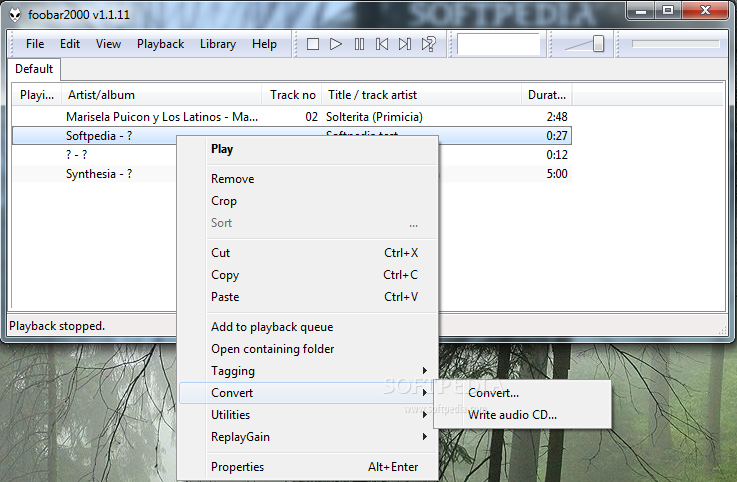
Task: Select the Default playlist tab
Action: click(34, 69)
